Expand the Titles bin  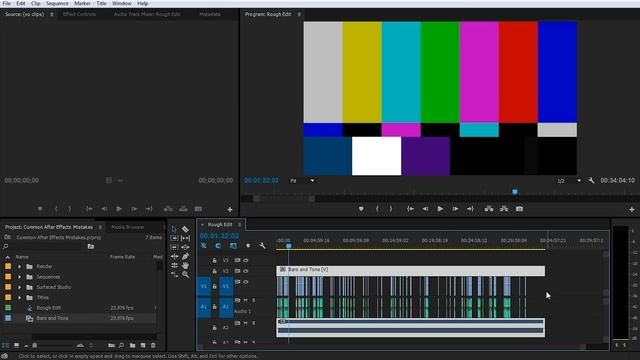coord(19,298)
